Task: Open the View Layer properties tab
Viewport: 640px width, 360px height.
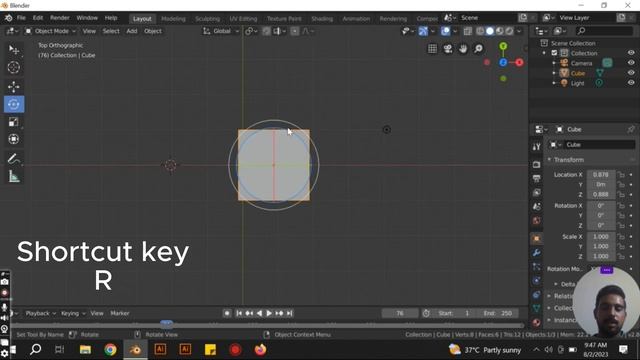Action: 536,192
